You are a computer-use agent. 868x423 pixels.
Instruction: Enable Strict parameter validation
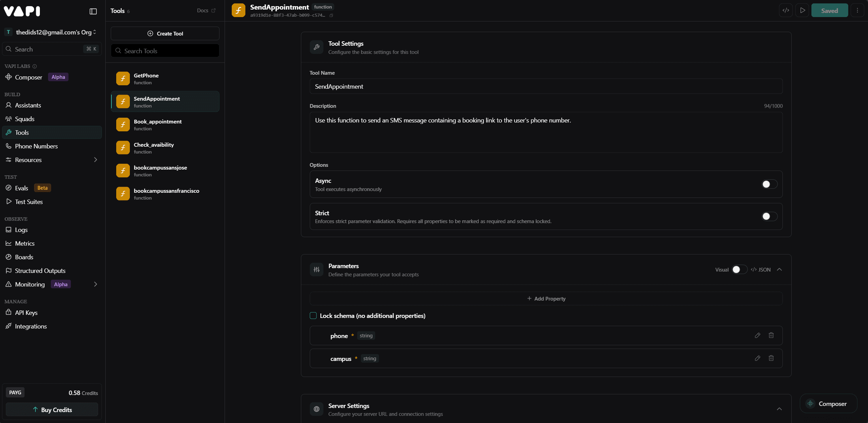769,216
